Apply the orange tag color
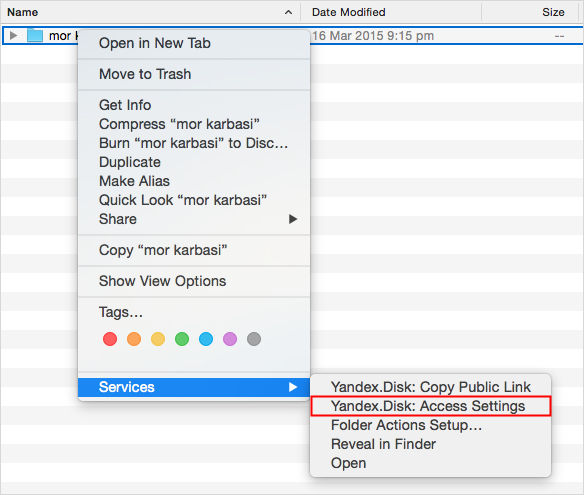Viewport: 584px width, 495px height. (134, 339)
